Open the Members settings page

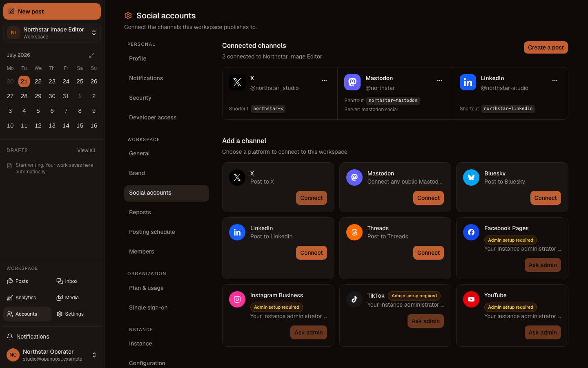167,252
